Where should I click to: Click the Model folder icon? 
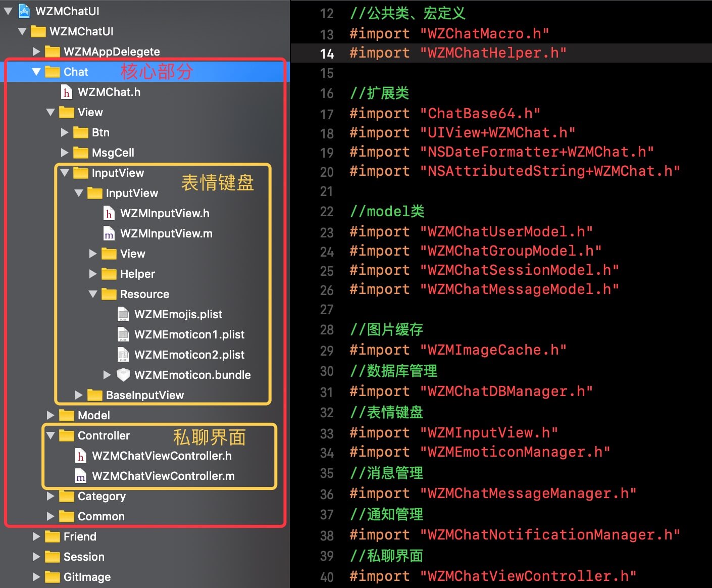[67, 415]
